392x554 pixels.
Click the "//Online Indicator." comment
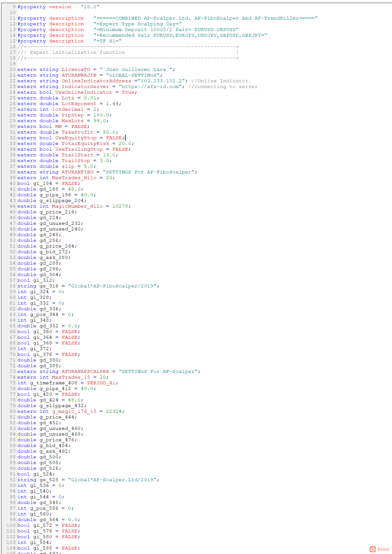(221, 81)
